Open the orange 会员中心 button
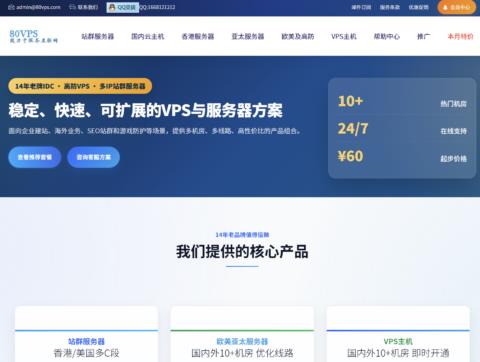 click(457, 7)
